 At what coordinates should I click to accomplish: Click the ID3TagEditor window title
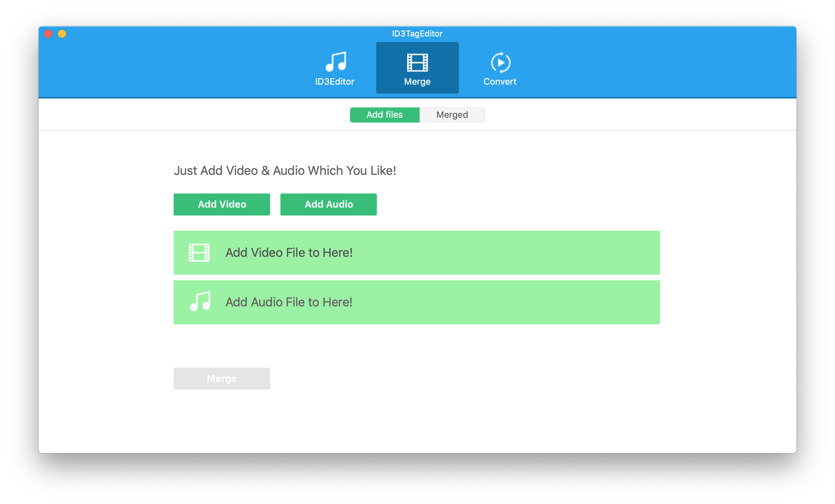coord(417,34)
